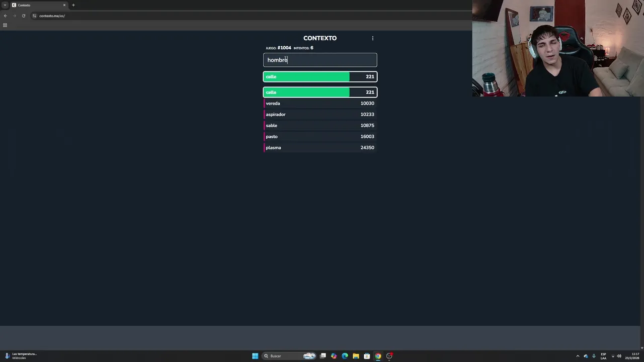Image resolution: width=644 pixels, height=362 pixels.
Task: Click the game number #1004 label
Action: click(284, 48)
